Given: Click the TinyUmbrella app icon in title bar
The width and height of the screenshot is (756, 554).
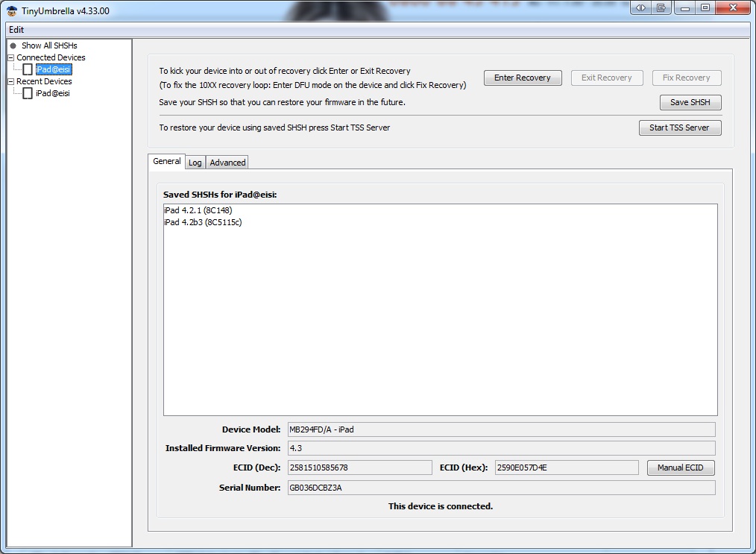Looking at the screenshot, I should point(12,10).
